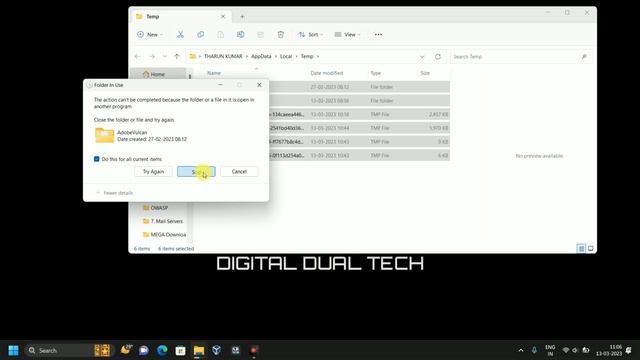Viewport: 640px width, 360px height.
Task: Refresh the Temp folder
Action: click(438, 57)
